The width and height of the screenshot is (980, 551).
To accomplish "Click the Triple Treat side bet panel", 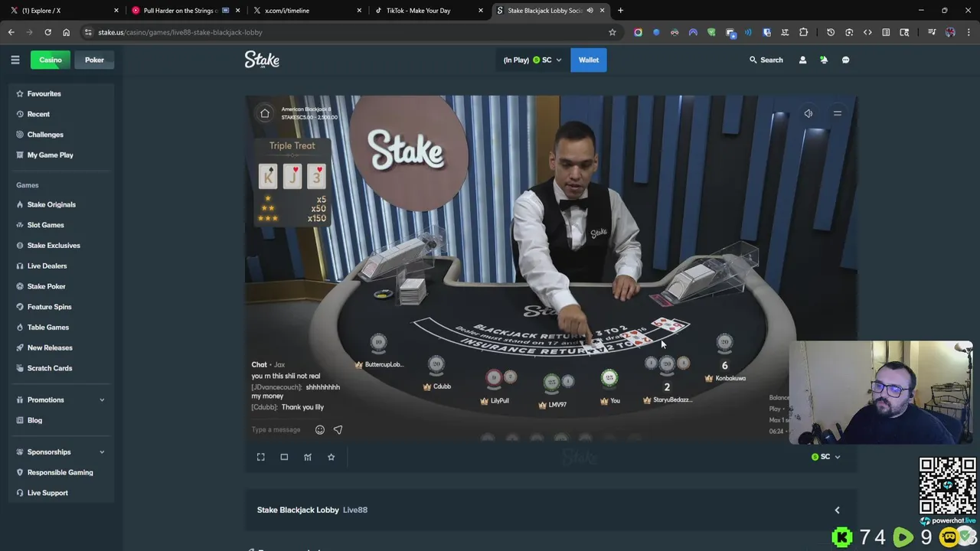I will [292, 182].
